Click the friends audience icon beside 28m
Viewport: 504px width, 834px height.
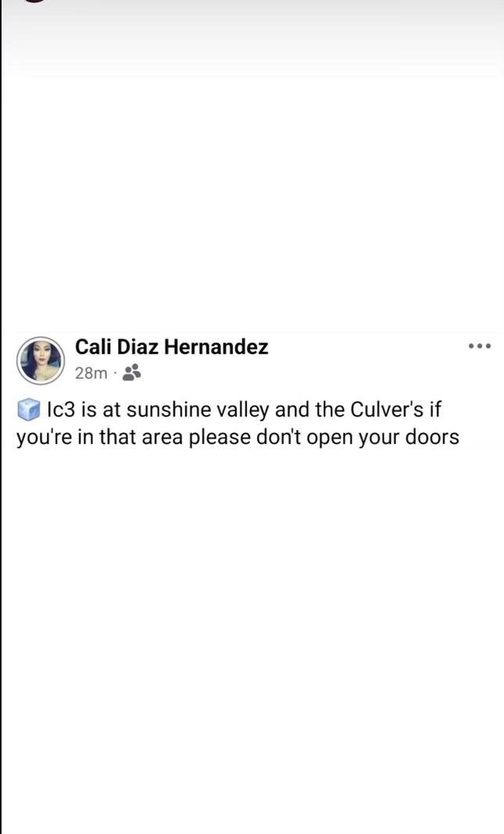(x=131, y=372)
